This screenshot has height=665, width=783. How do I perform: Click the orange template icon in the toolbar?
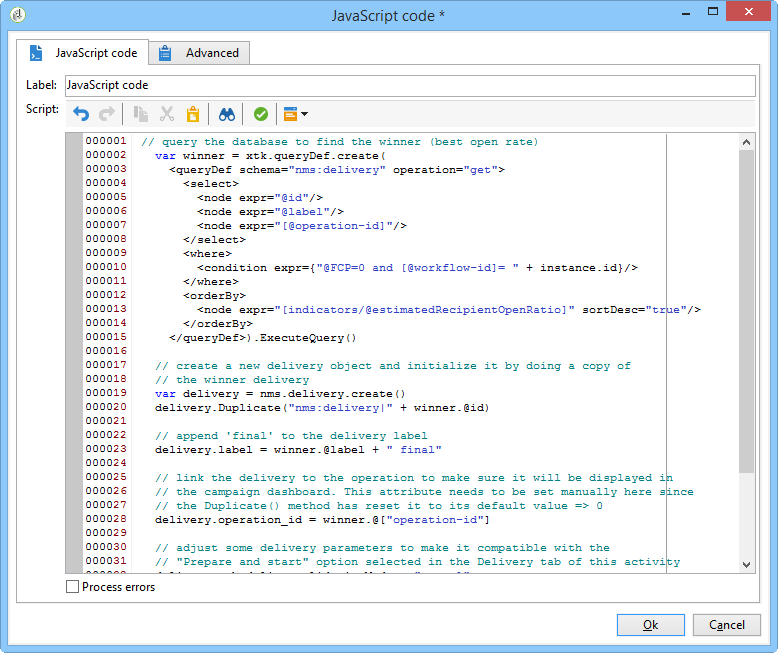point(290,114)
